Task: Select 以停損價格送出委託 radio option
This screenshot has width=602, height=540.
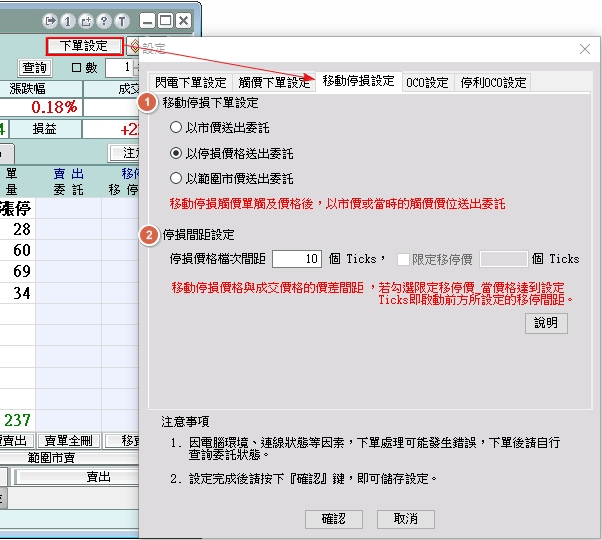Action: pos(177,154)
